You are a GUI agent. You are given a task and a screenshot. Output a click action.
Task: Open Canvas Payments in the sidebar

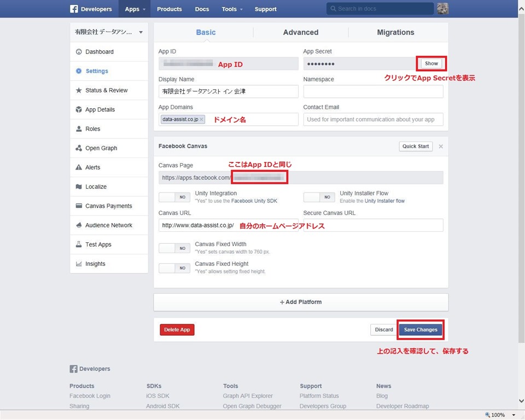pyautogui.click(x=109, y=206)
